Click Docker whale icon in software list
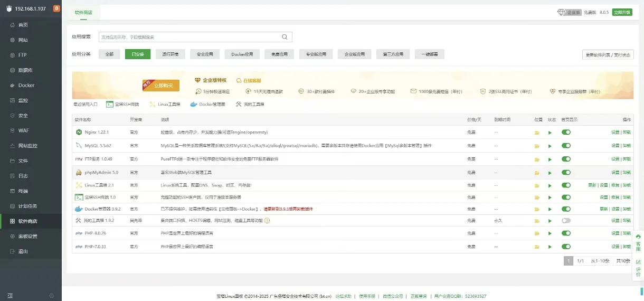Viewport: 644px width, 301px height. [x=79, y=209]
